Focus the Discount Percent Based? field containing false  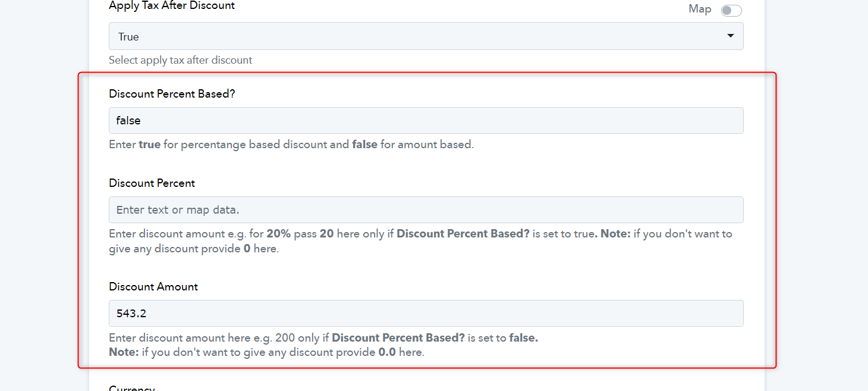[x=426, y=120]
